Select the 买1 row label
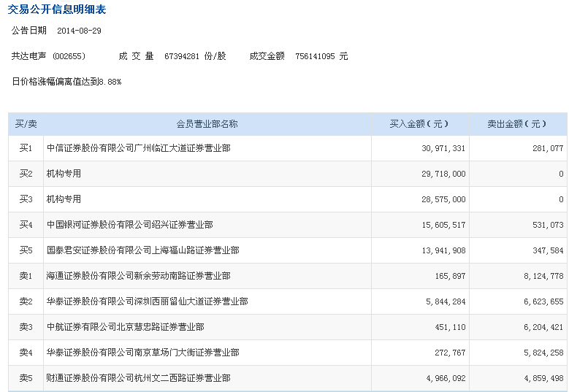The image size is (569, 392). tap(26, 148)
